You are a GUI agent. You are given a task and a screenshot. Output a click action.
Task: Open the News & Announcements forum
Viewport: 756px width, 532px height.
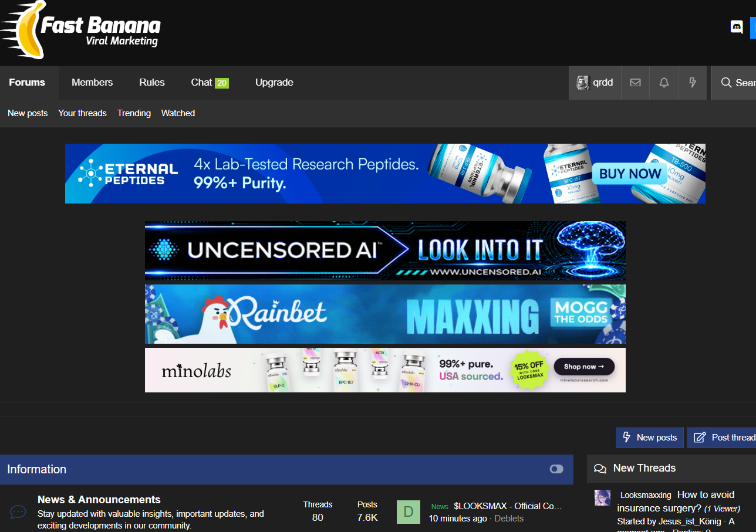pos(99,500)
